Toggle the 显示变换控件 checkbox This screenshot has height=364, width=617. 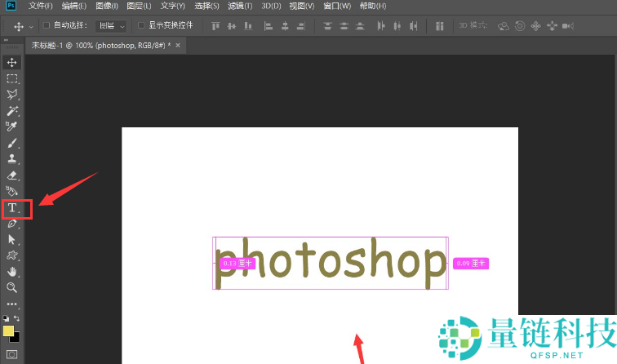(x=141, y=25)
